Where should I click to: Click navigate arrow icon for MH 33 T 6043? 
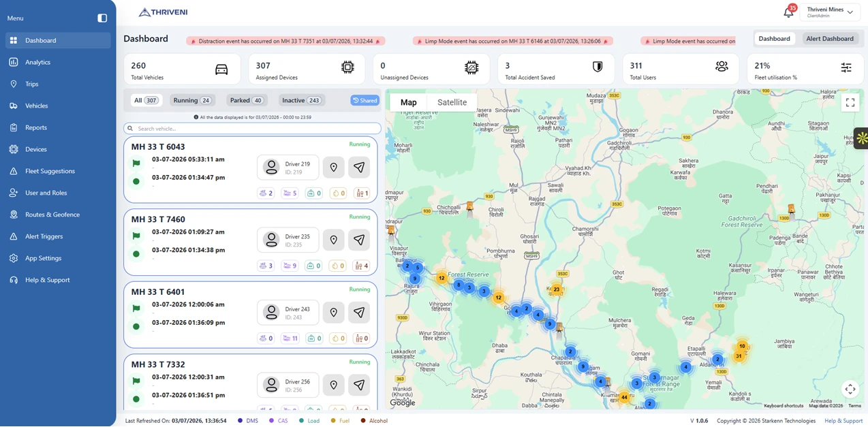[359, 167]
